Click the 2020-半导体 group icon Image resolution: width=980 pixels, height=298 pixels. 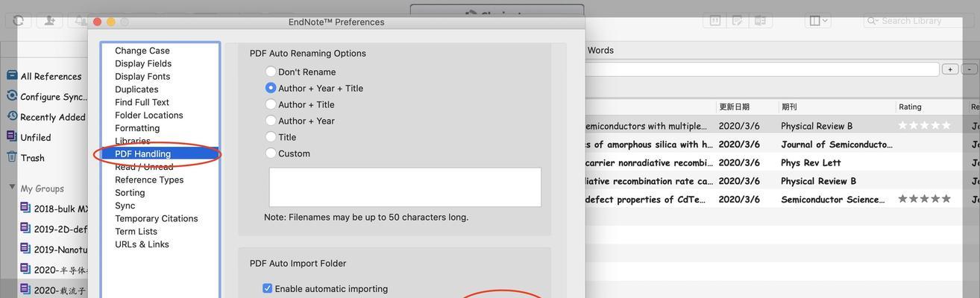tap(25, 269)
